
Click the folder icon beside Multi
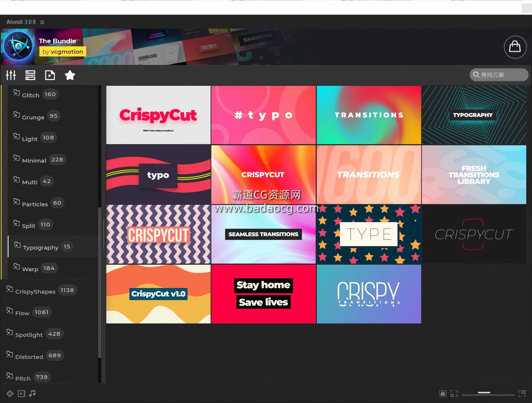coord(17,180)
